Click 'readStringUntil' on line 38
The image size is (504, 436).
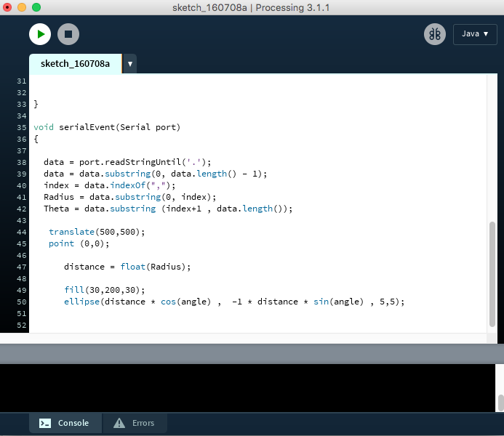point(143,162)
